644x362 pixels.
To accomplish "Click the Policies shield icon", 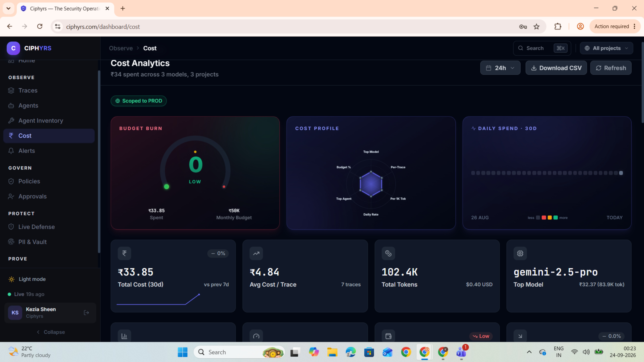I will (x=11, y=181).
